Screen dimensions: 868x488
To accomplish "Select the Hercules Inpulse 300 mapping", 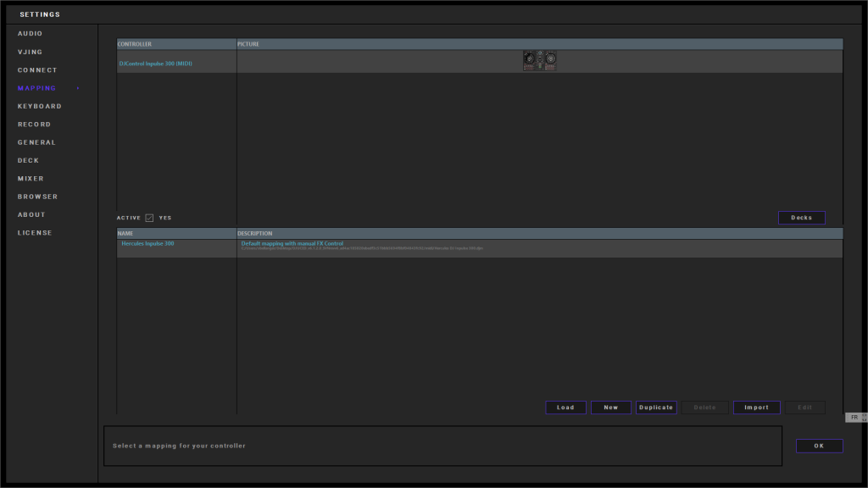I will point(148,244).
